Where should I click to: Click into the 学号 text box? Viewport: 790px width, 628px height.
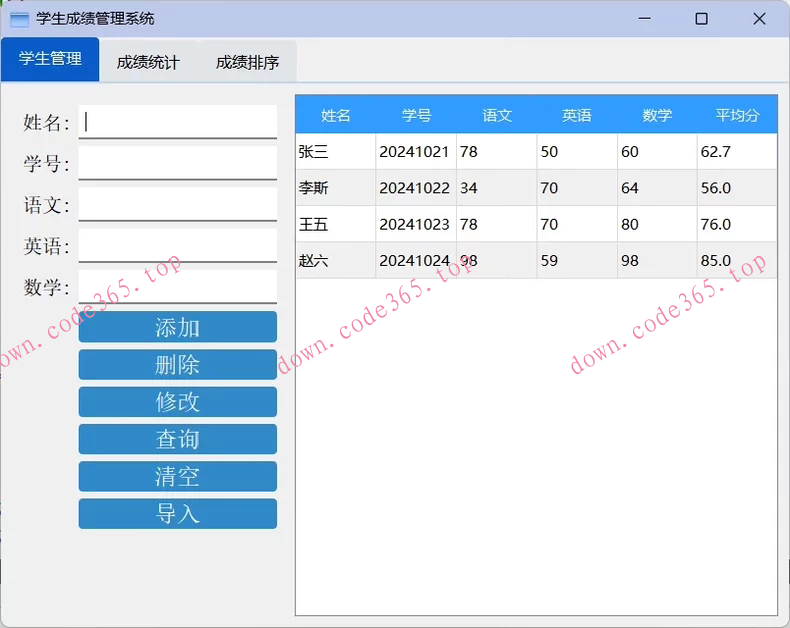(177, 163)
